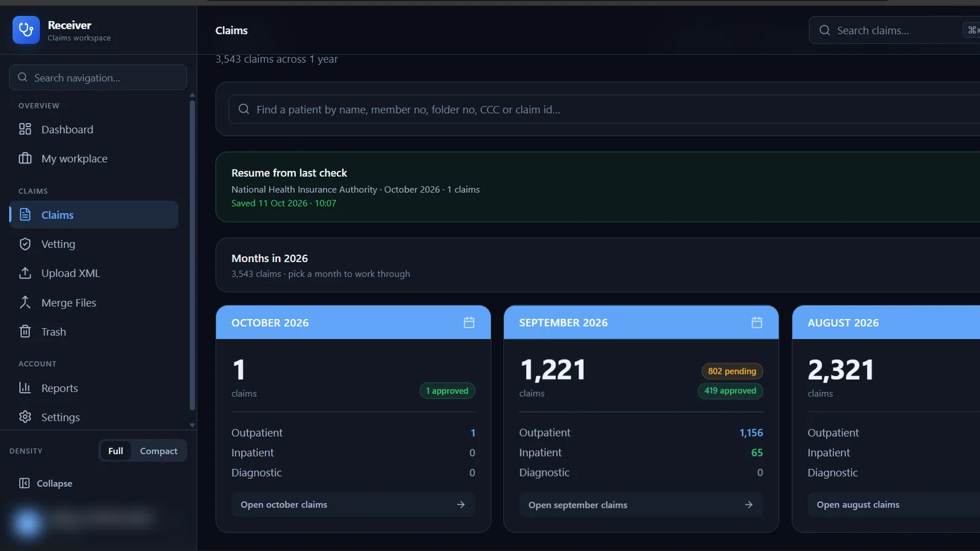Click the Merge Files merge icon

click(25, 302)
